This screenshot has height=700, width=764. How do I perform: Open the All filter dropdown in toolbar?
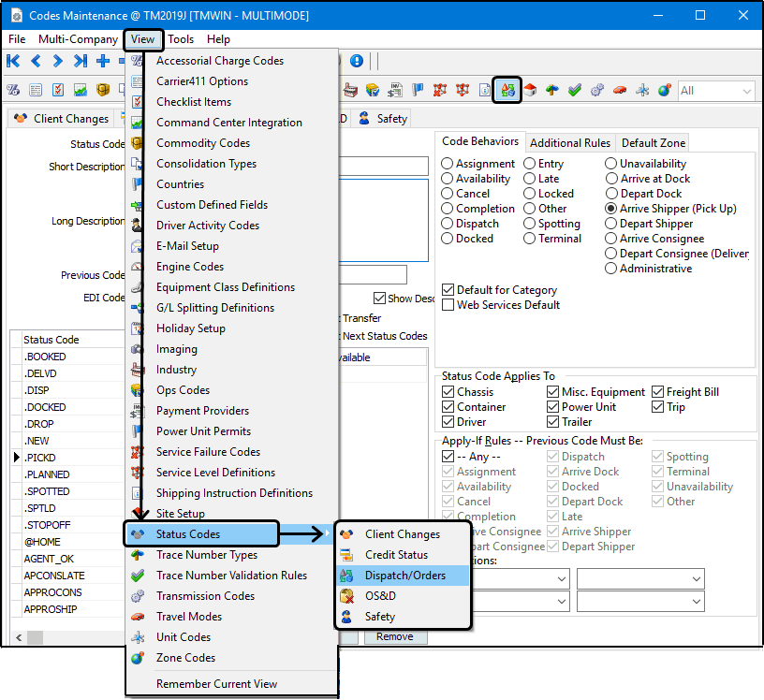pyautogui.click(x=746, y=91)
